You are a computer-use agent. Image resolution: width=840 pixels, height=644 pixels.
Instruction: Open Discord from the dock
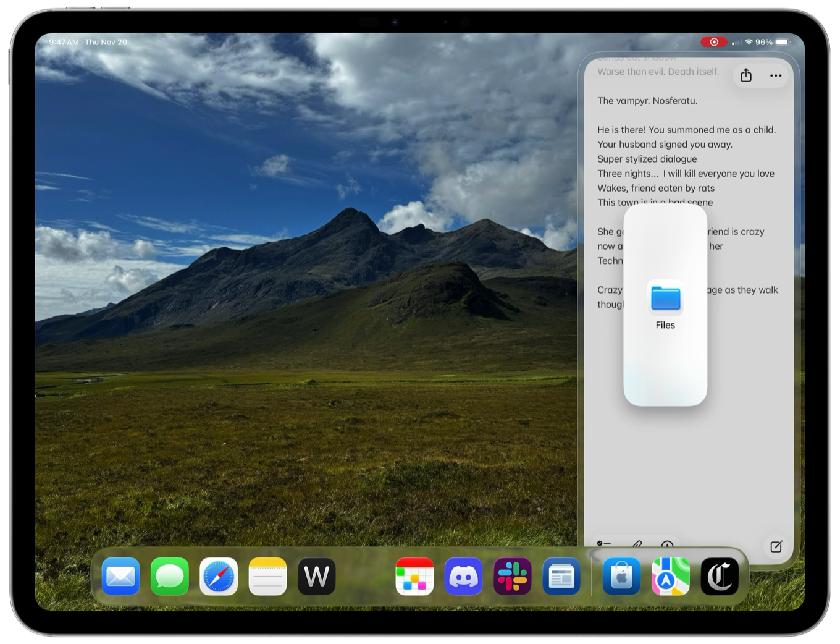[463, 577]
